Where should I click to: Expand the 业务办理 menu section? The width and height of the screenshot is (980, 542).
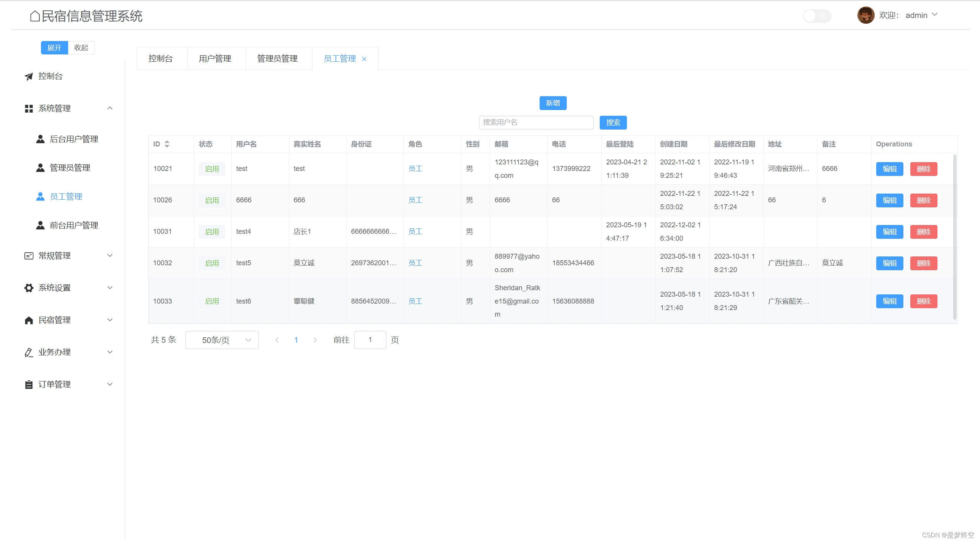[x=110, y=352]
